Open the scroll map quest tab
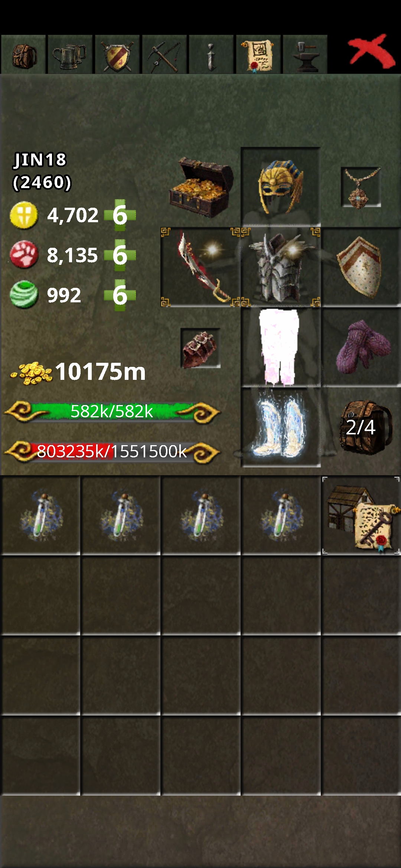 (258, 55)
